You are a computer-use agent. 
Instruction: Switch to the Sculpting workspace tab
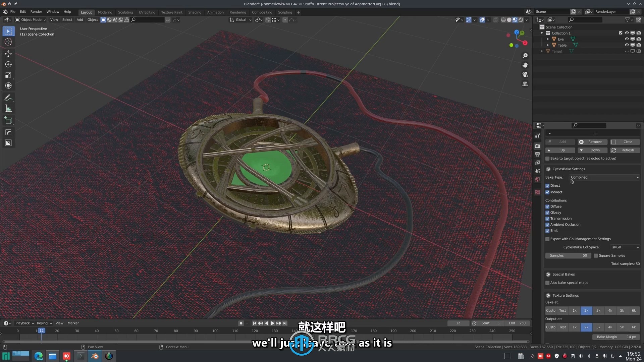tap(125, 12)
